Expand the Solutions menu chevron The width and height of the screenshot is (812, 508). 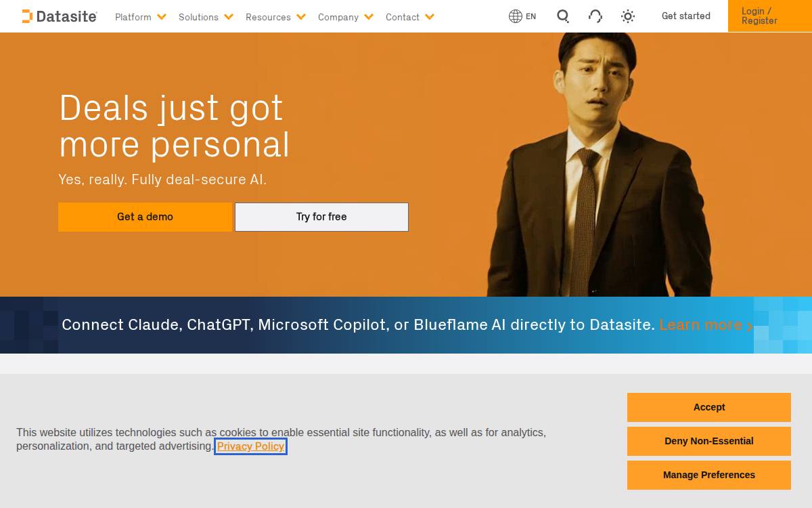tap(229, 17)
